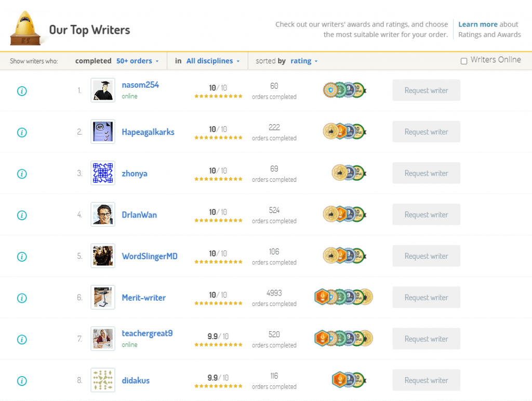
Task: Open the All disciplines dropdown
Action: [x=212, y=61]
